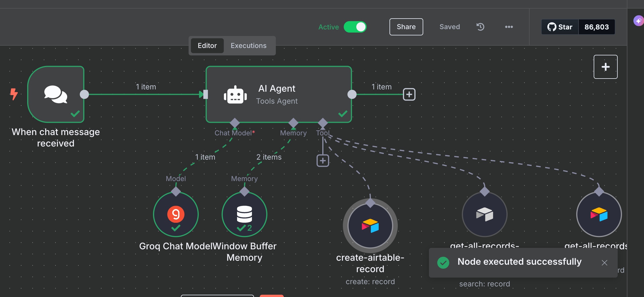Open the AI assistant sparkle icon

click(x=638, y=21)
